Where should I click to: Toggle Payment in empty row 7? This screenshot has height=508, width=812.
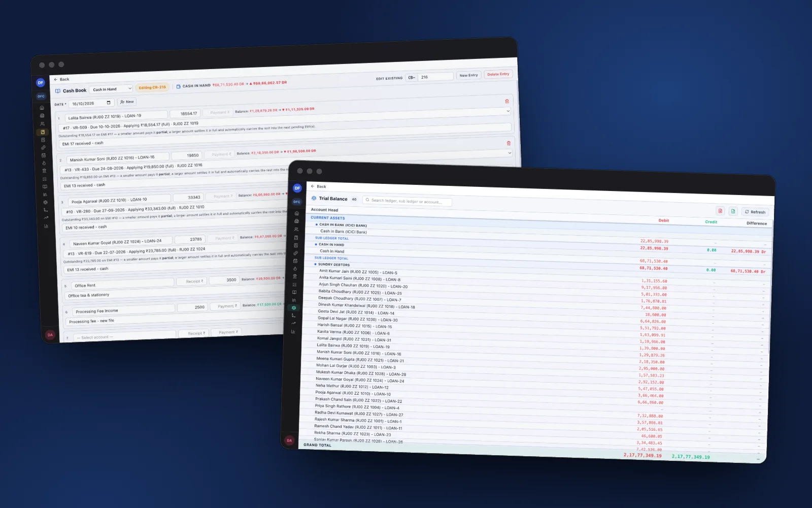tap(227, 332)
